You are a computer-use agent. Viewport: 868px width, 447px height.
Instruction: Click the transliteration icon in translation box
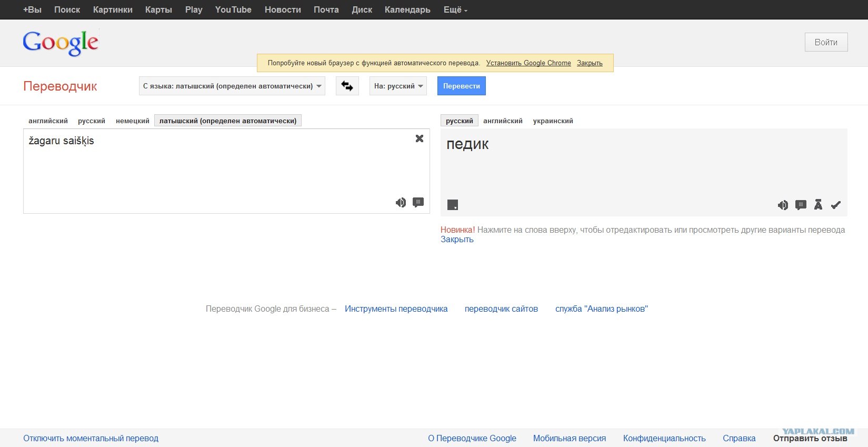818,205
